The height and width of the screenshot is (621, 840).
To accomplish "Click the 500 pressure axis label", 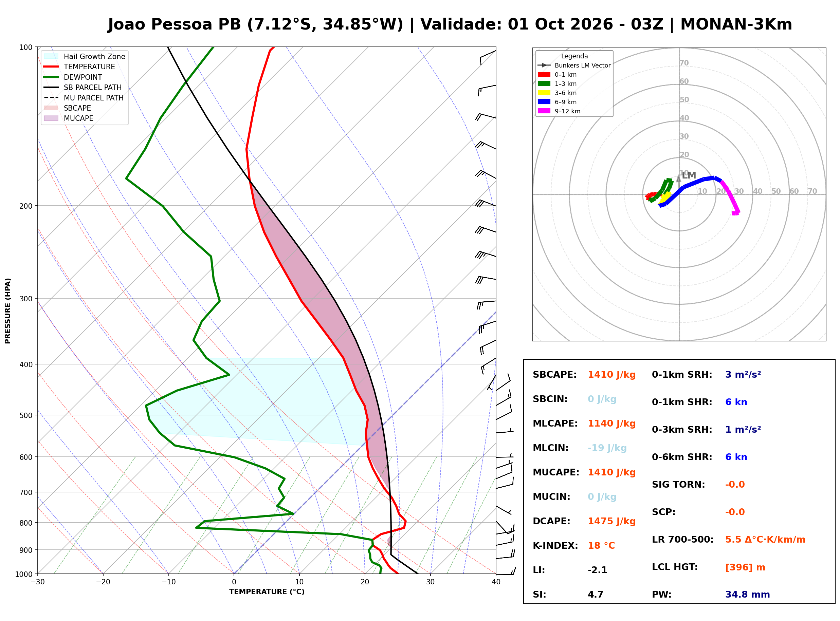I will [x=26, y=415].
